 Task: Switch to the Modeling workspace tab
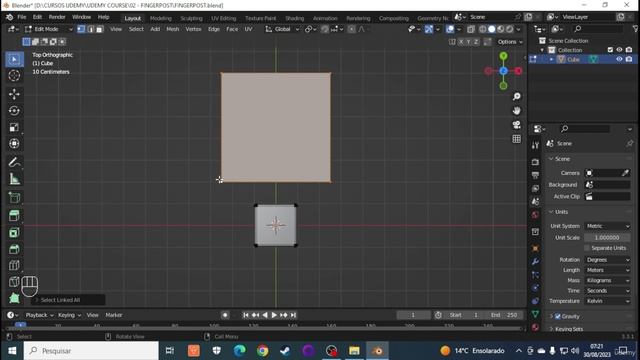coord(160,18)
